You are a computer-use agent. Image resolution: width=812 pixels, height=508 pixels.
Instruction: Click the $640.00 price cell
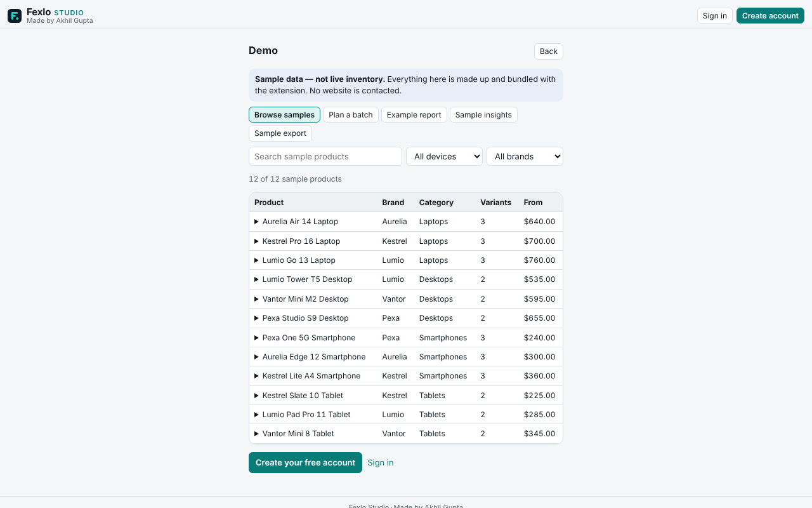click(540, 222)
